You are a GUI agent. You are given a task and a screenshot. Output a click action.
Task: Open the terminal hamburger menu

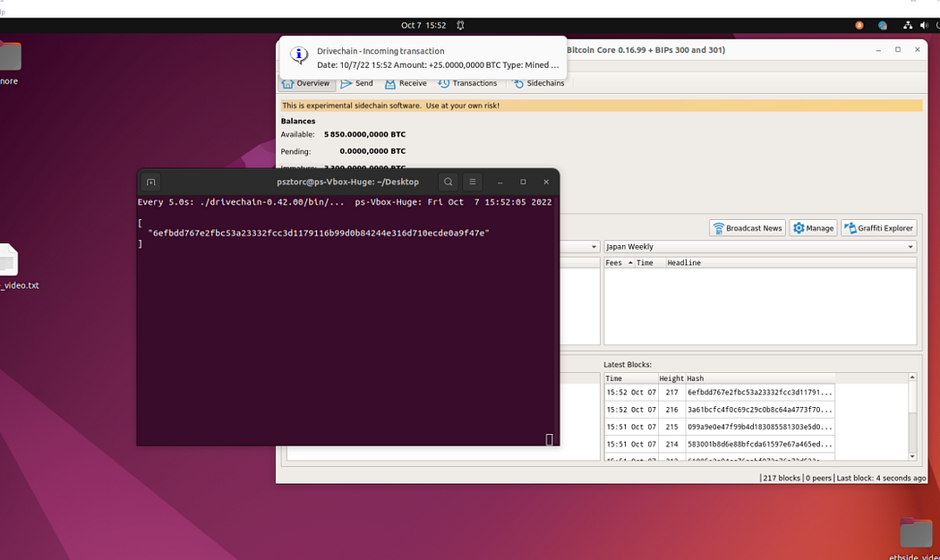(473, 182)
